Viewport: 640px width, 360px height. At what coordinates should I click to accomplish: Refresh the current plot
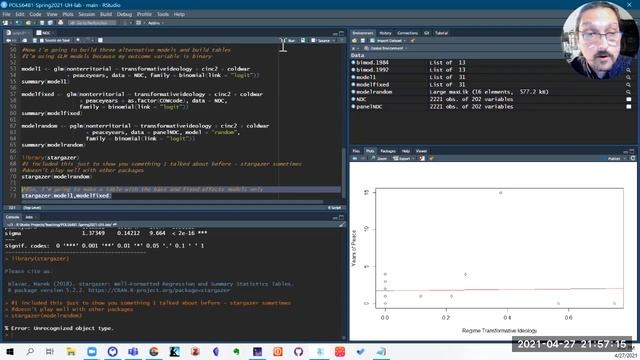[x=633, y=158]
